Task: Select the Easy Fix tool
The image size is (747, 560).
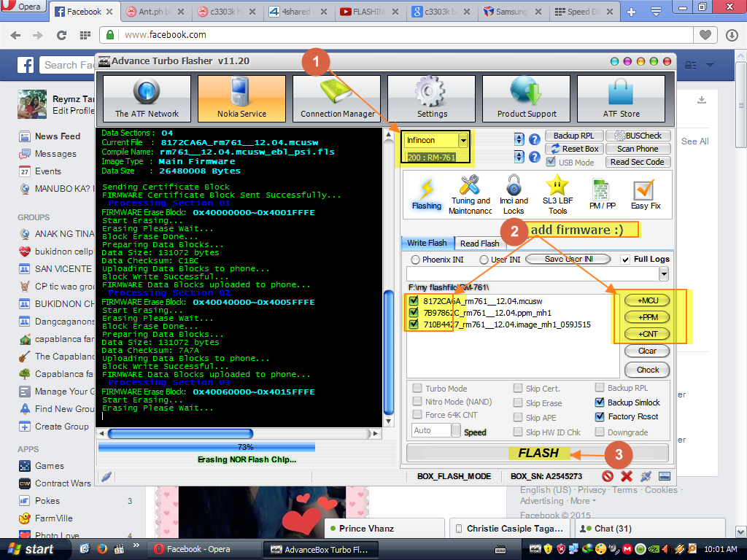Action: [645, 195]
